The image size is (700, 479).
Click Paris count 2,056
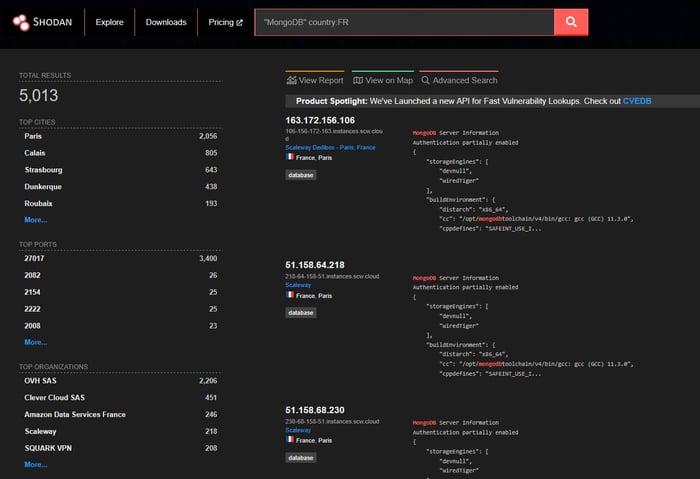[x=208, y=136]
